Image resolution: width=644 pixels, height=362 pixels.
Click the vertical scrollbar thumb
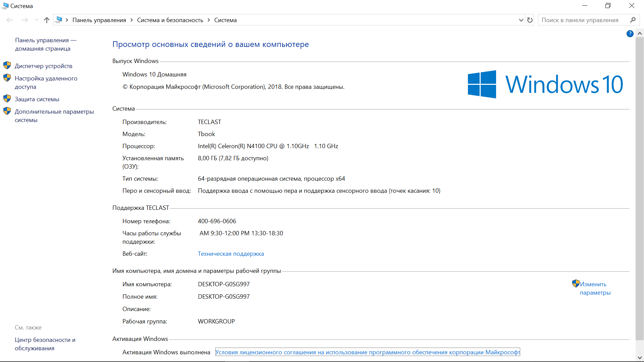coord(640,188)
